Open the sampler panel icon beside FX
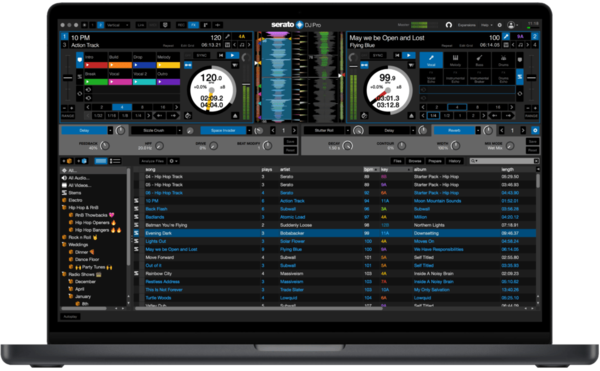 coord(205,25)
